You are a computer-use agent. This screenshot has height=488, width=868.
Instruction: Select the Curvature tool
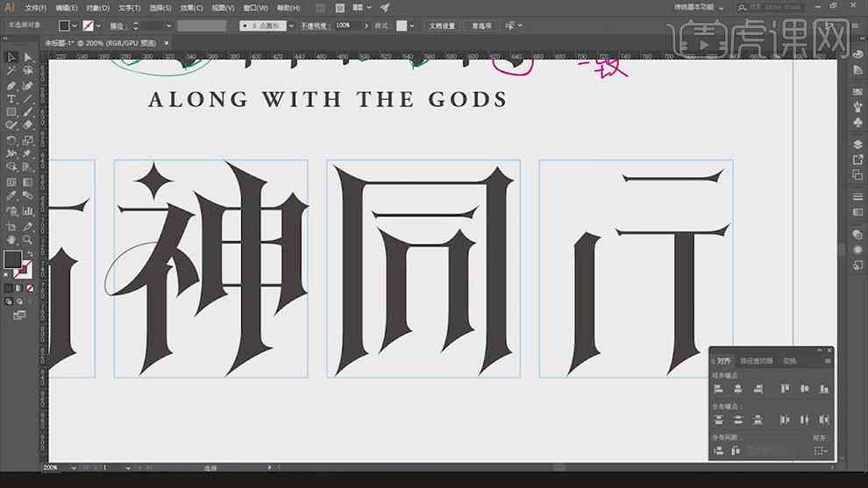[28, 85]
